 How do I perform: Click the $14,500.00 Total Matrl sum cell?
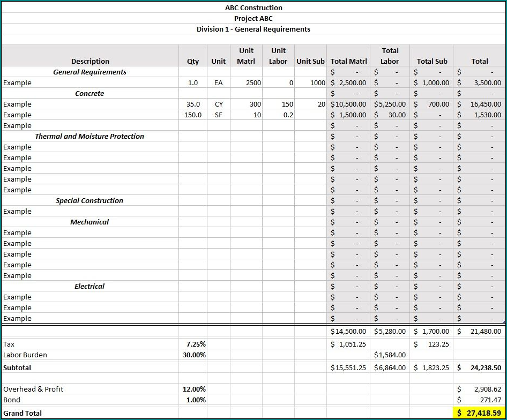point(348,331)
